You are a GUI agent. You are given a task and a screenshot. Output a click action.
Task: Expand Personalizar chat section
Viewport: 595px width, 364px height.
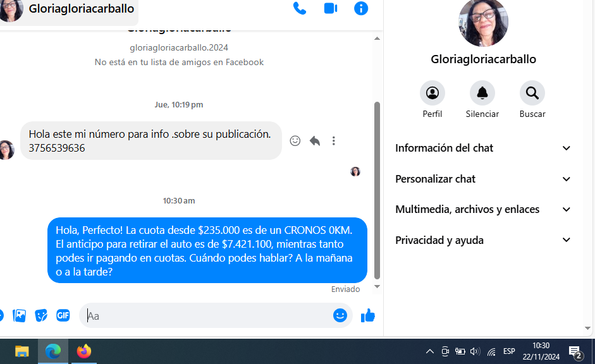[483, 179]
